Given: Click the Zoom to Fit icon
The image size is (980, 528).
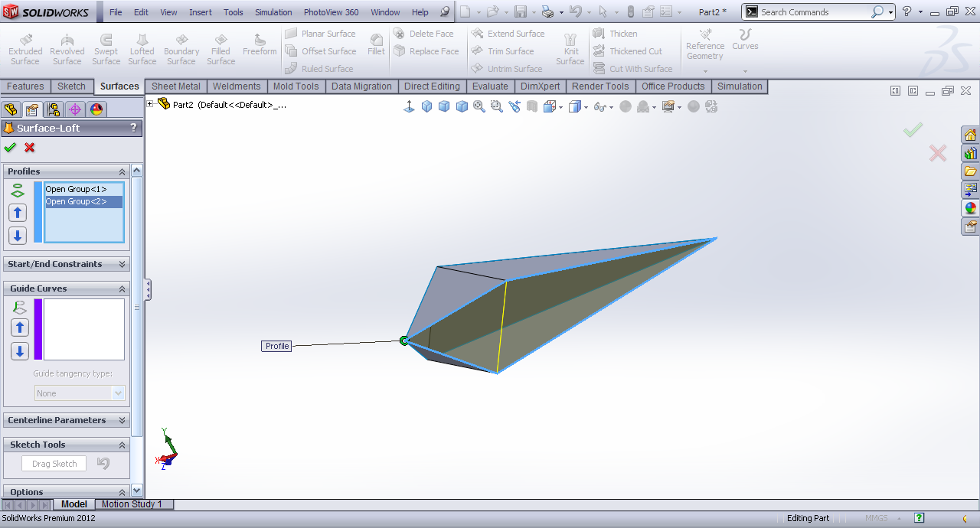Looking at the screenshot, I should pos(479,107).
